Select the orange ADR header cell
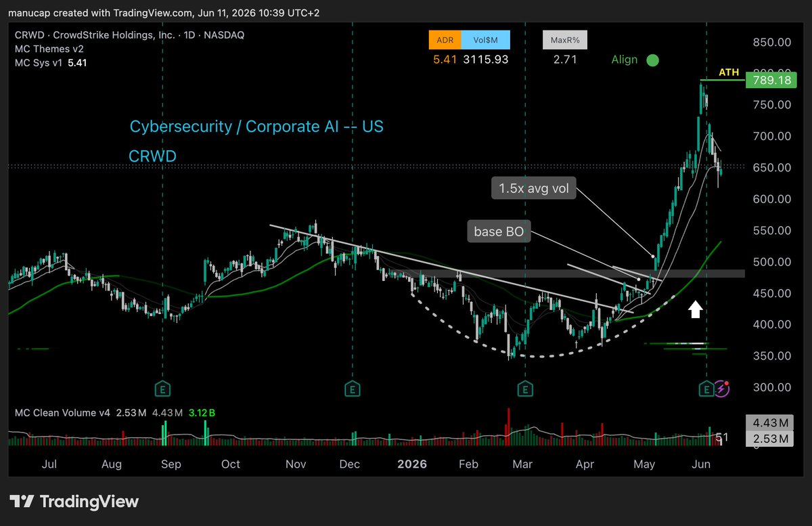The image size is (812, 526). click(x=445, y=40)
